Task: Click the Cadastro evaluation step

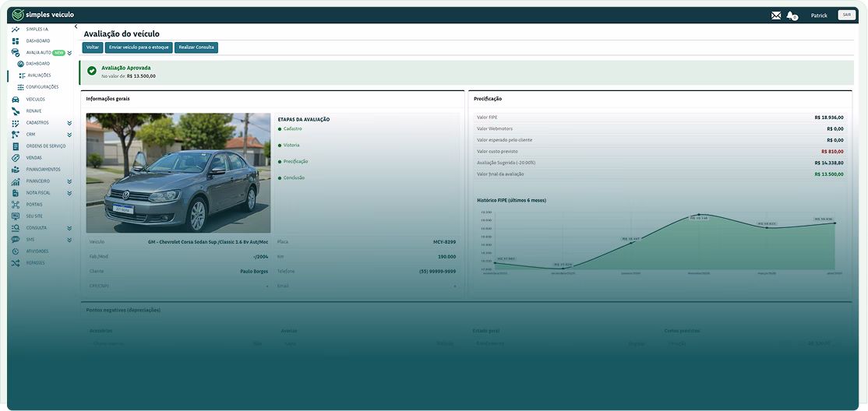Action: pyautogui.click(x=292, y=128)
